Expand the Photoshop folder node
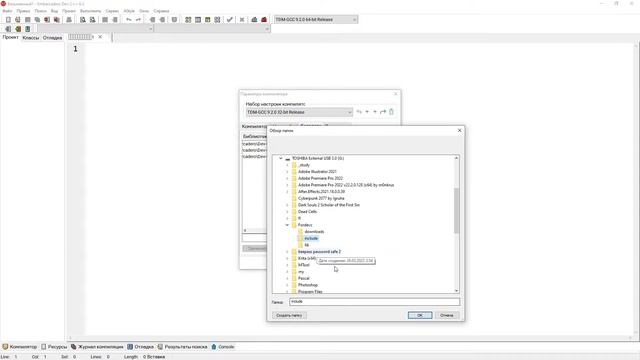This screenshot has height=360, width=640. 287,285
